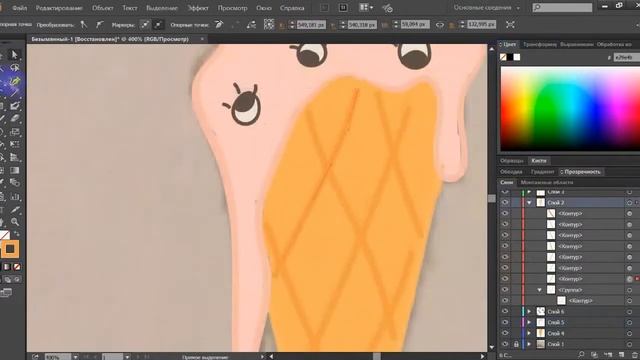This screenshot has width=640, height=360.
Task: Click the create new sublayer icon
Action: [x=608, y=355]
